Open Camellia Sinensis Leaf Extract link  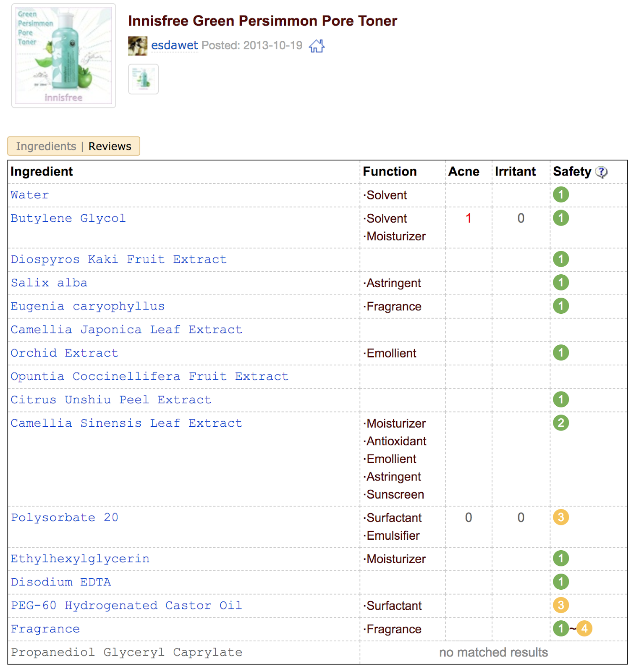(126, 423)
